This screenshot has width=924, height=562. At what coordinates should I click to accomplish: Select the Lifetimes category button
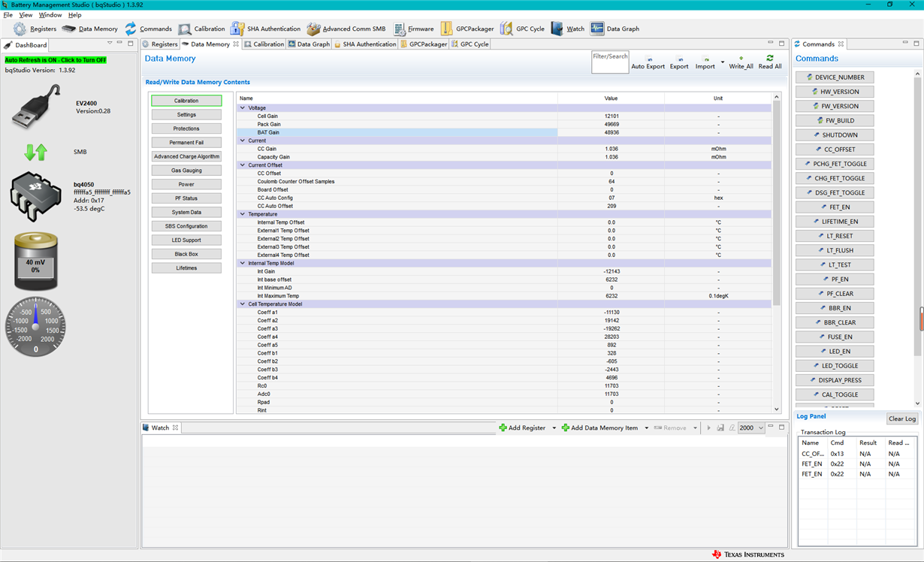tap(186, 268)
